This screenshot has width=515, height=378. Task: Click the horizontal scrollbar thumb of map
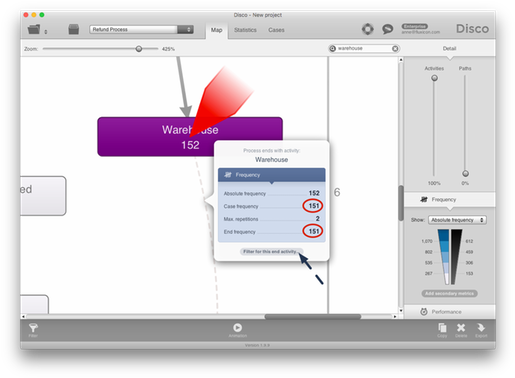pyautogui.click(x=313, y=316)
